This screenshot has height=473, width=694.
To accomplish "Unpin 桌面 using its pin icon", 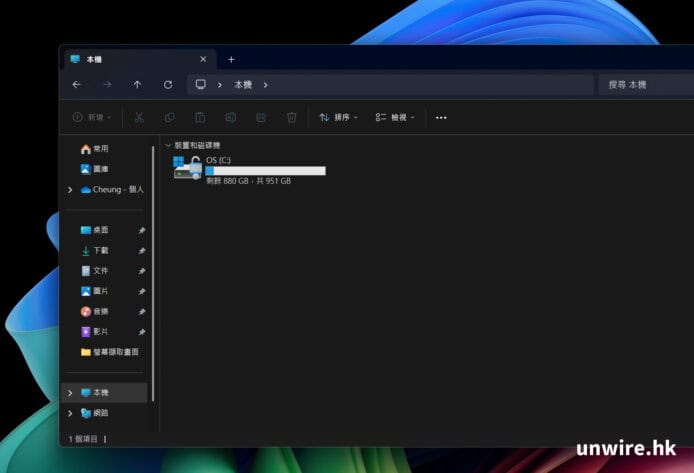I will (142, 230).
